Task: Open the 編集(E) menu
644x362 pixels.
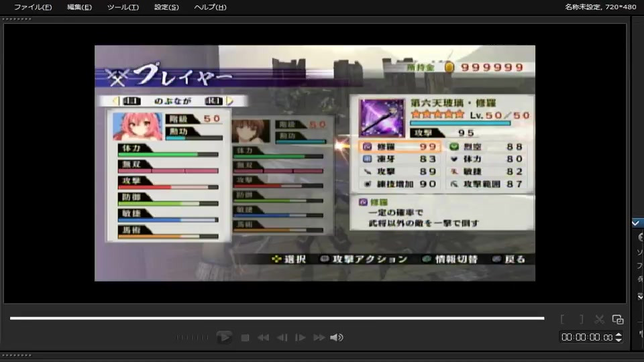Action: [79, 7]
